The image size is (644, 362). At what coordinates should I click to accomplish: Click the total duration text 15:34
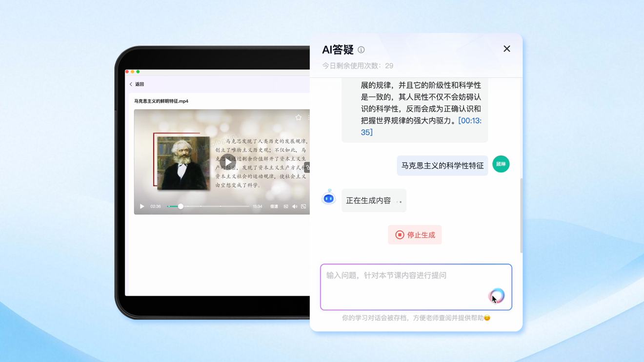tap(257, 207)
